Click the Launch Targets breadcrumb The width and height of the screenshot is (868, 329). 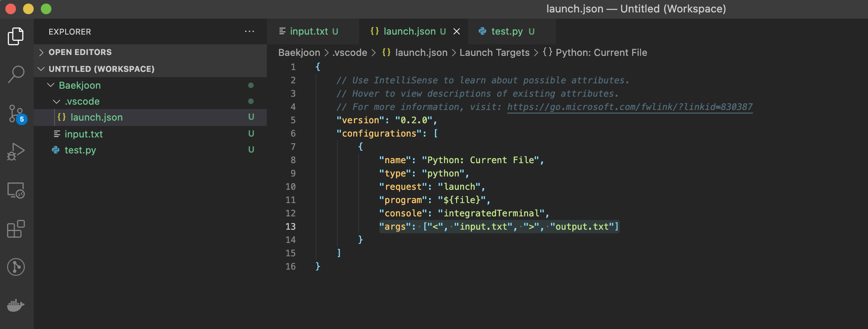tap(494, 52)
